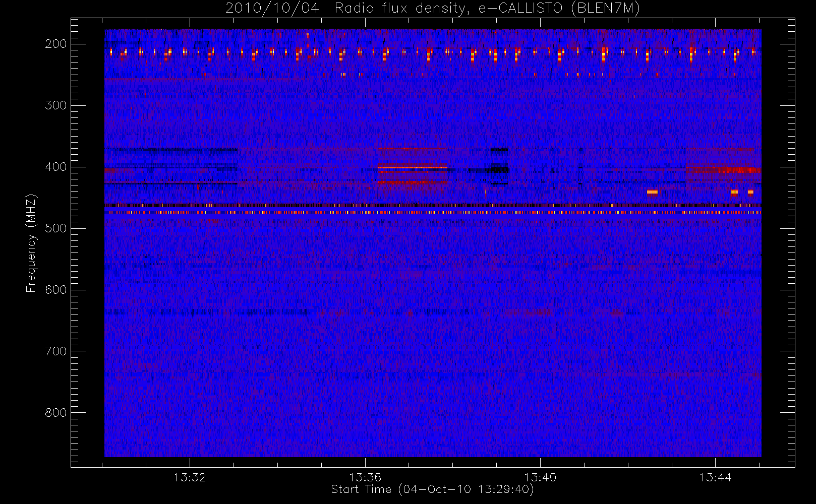
Task: Select the 200 frequency tick label
Action: click(x=55, y=44)
